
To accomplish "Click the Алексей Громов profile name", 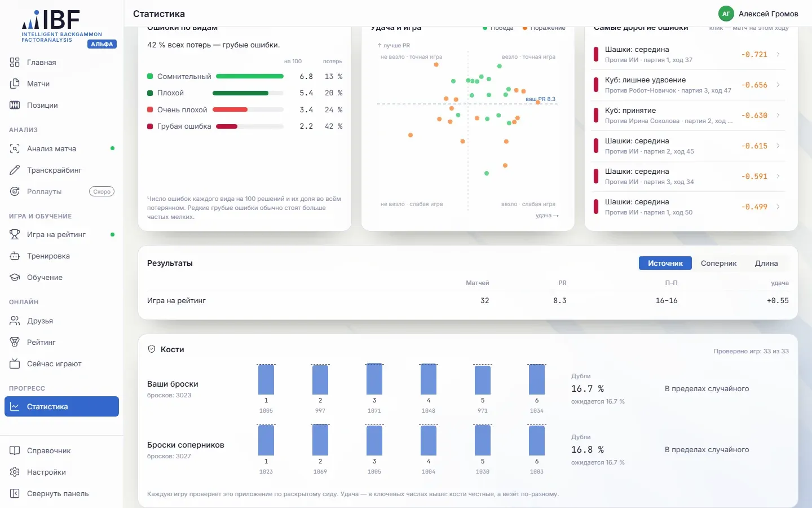I will [769, 14].
